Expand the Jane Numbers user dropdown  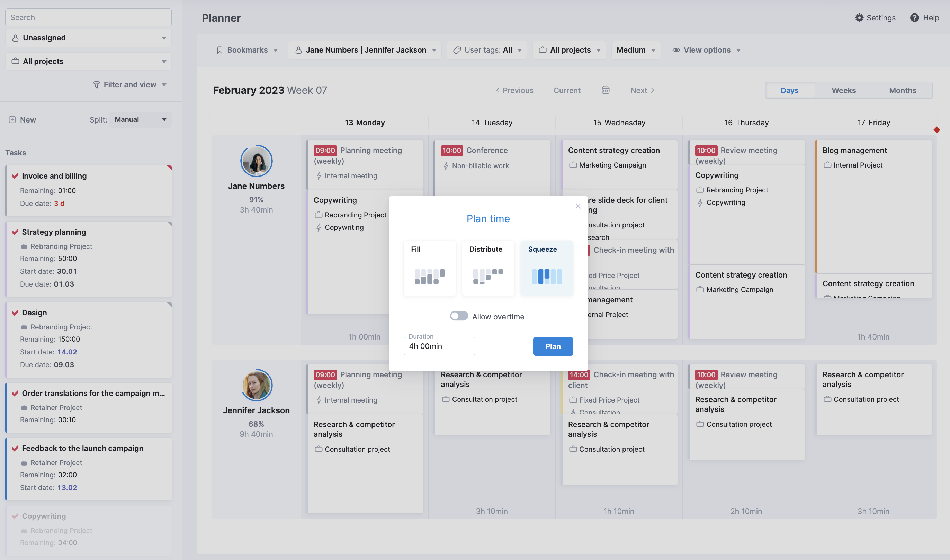point(435,49)
